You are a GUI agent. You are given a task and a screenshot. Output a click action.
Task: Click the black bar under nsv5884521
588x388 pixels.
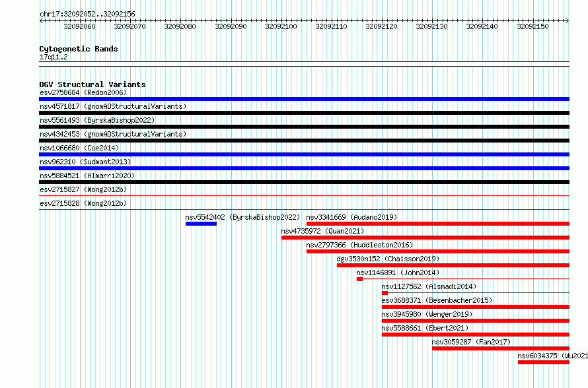tap(304, 182)
